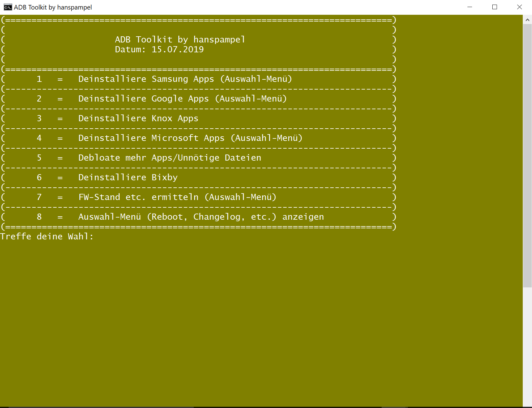
Task: Click the prompt "Treffe deine Wahl:"
Action: [47, 237]
